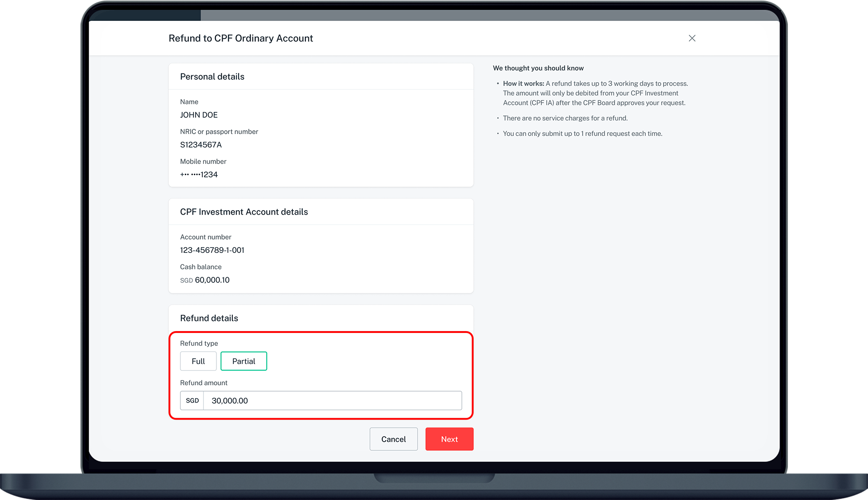Click the '1 refund request each time' note
The height and width of the screenshot is (500, 868).
click(x=582, y=134)
